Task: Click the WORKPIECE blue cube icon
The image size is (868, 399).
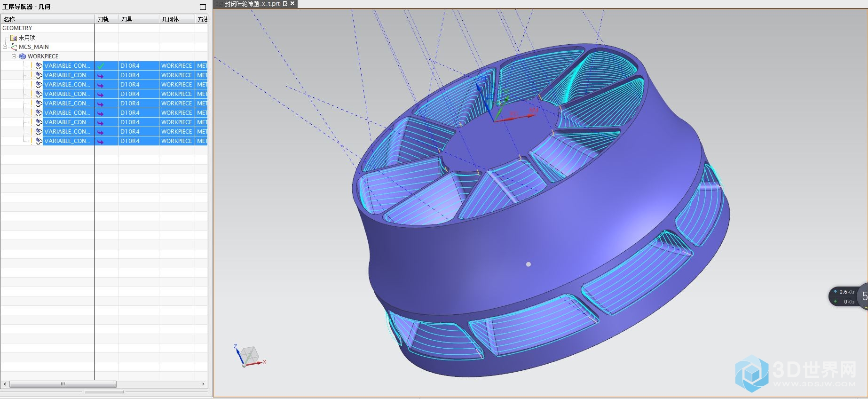Action: (23, 56)
